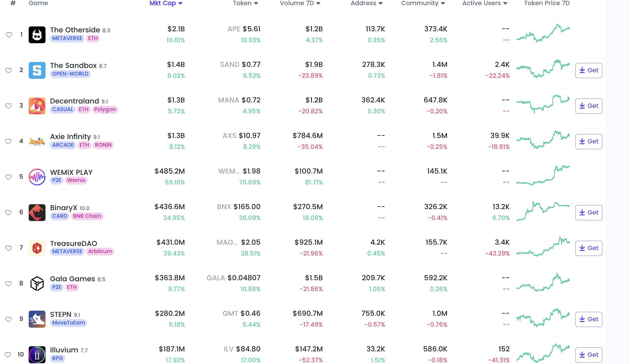
Task: Select APE token price $5.61
Action: pos(252,29)
